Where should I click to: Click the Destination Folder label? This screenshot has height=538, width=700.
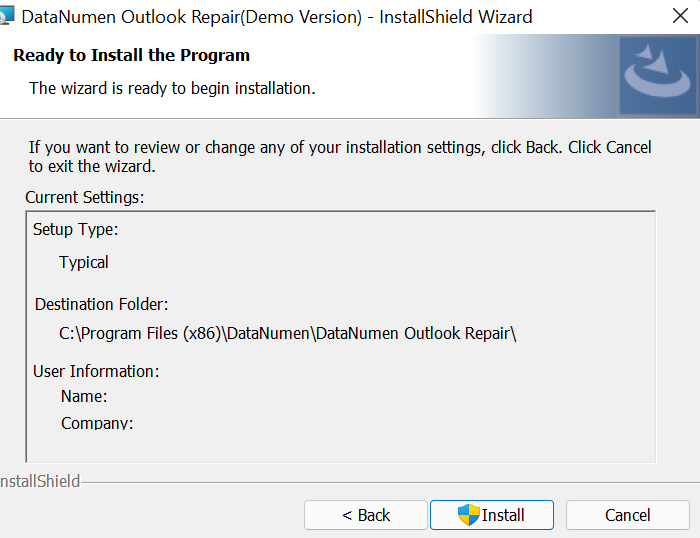tap(101, 304)
